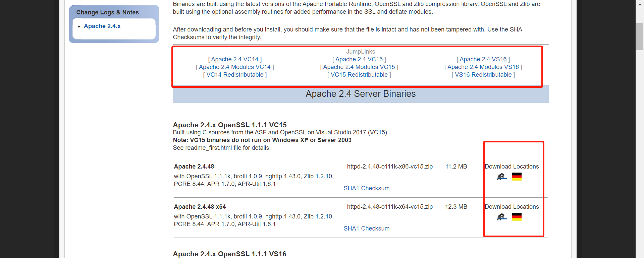The image size is (644, 258).
Task: Click German flag mirror icon for httpd-2.4.48-o111k-x64-vc15.zip
Action: pos(517,217)
